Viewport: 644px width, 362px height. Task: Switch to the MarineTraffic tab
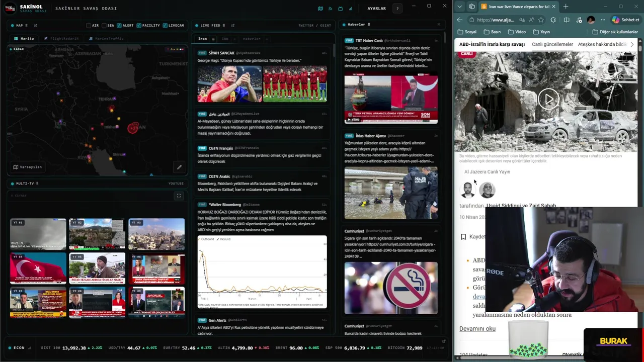click(x=106, y=38)
